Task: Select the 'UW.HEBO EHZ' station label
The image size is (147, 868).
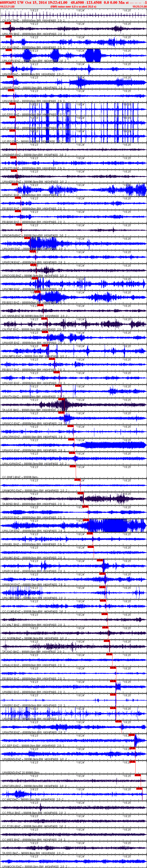Action: [x=11, y=182]
